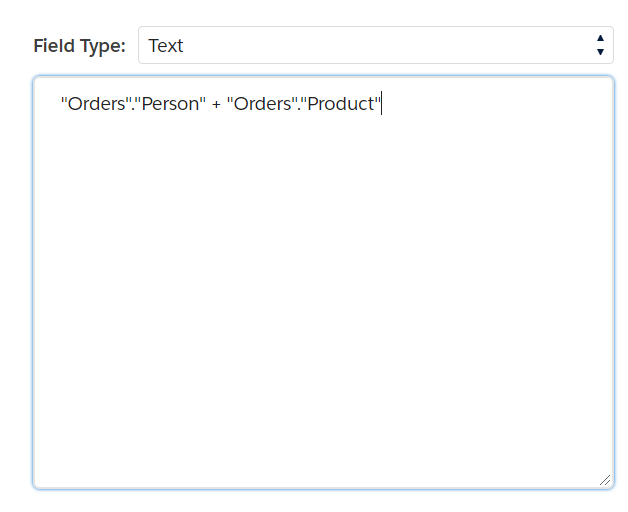628x512 pixels.
Task: Click the resize handle of the formula box
Action: (605, 480)
